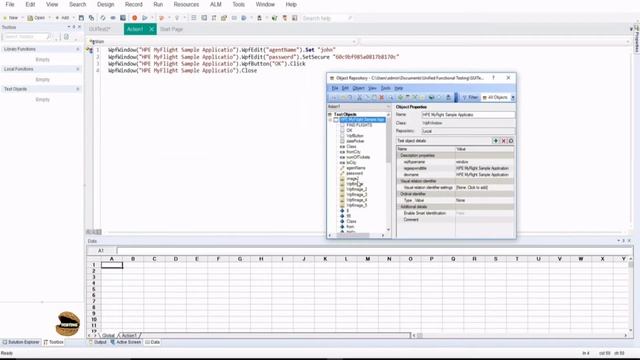The height and width of the screenshot is (360, 640).
Task: Click Open button in main toolbar
Action: 36,18
